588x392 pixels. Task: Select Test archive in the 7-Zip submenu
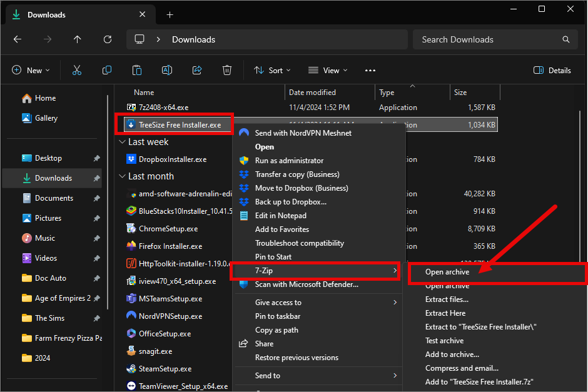pos(444,341)
